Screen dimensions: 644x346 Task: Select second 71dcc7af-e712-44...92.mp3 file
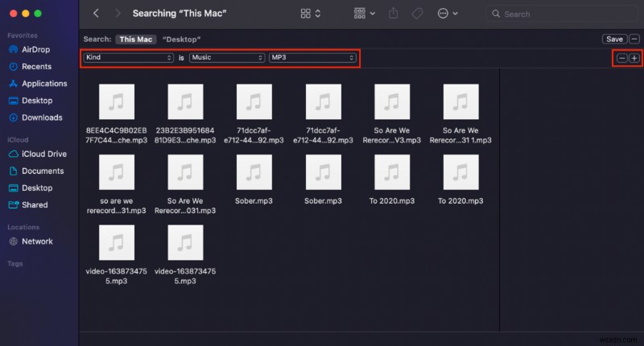[x=324, y=114]
